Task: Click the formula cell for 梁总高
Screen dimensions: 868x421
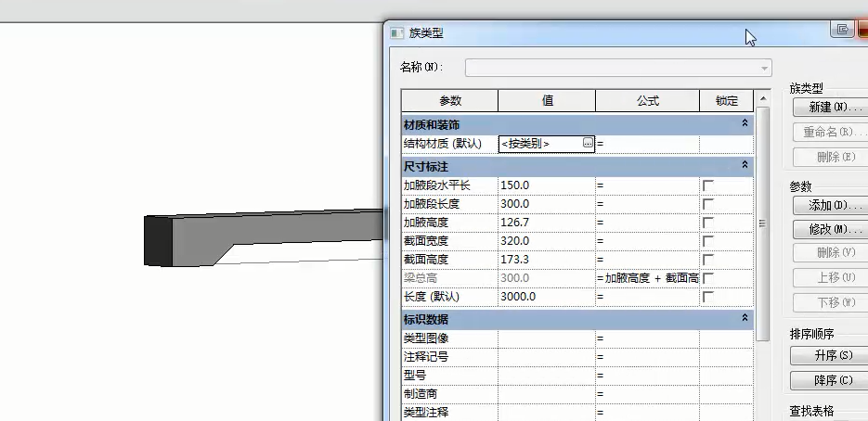Action: [647, 278]
